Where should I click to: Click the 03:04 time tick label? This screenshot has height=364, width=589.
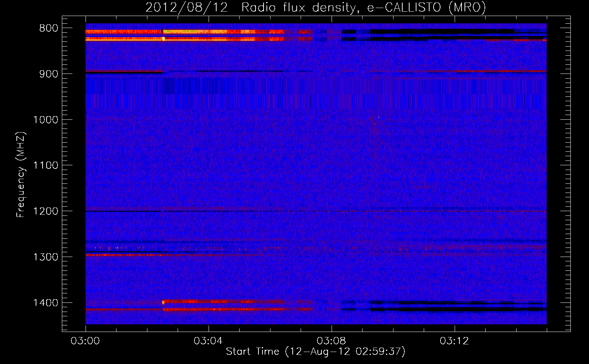pyautogui.click(x=208, y=341)
